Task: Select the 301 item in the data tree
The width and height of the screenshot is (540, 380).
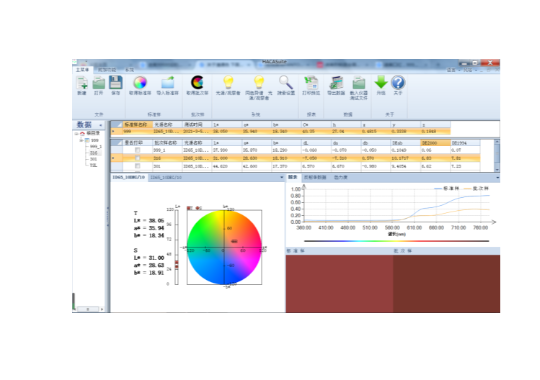Action: click(93, 159)
